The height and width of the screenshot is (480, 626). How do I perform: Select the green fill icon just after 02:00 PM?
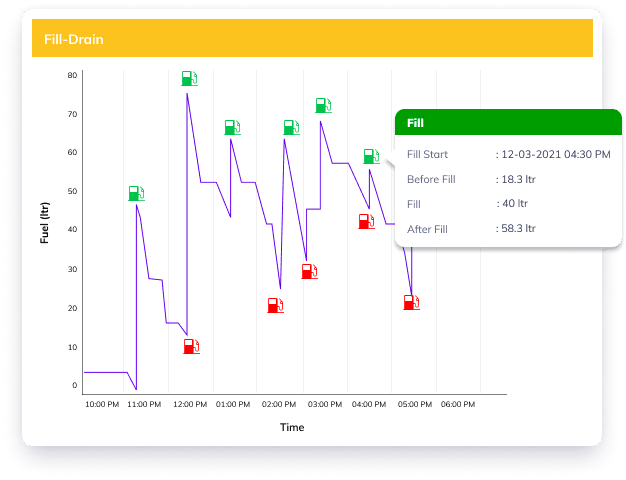[291, 127]
